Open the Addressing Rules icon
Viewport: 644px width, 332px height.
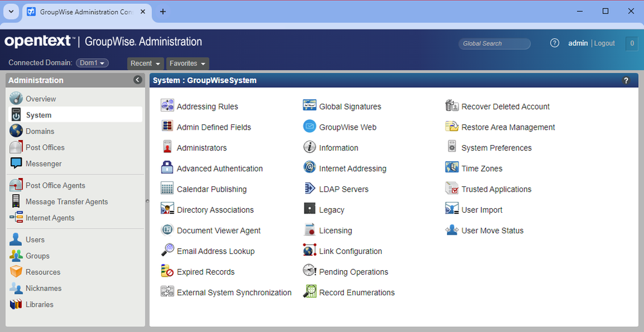click(x=167, y=106)
